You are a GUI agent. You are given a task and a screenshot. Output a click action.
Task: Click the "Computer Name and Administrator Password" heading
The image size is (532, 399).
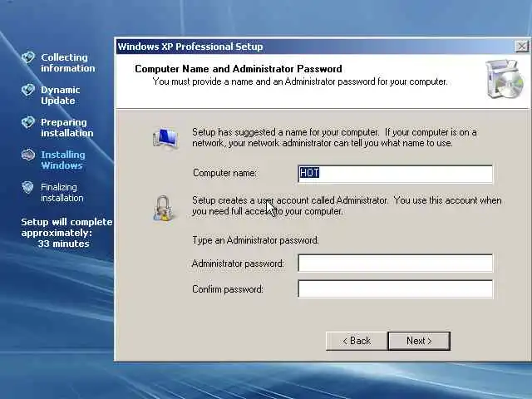(x=239, y=69)
